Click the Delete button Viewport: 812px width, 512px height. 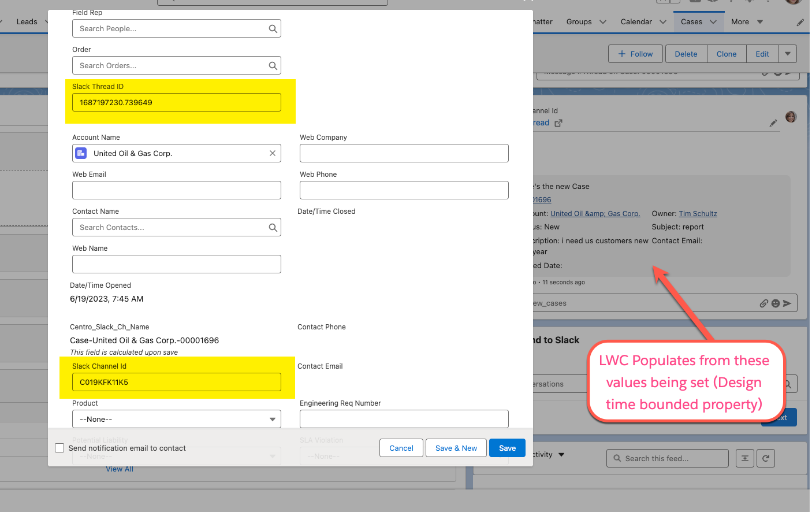(x=686, y=54)
